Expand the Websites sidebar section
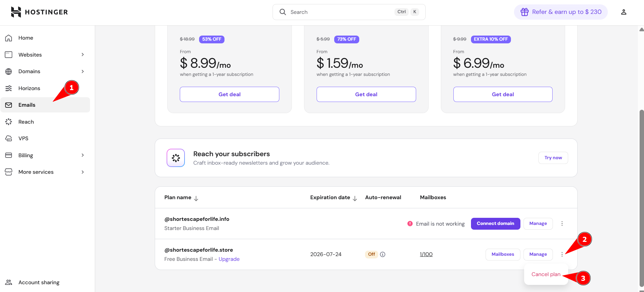644x292 pixels. point(82,55)
